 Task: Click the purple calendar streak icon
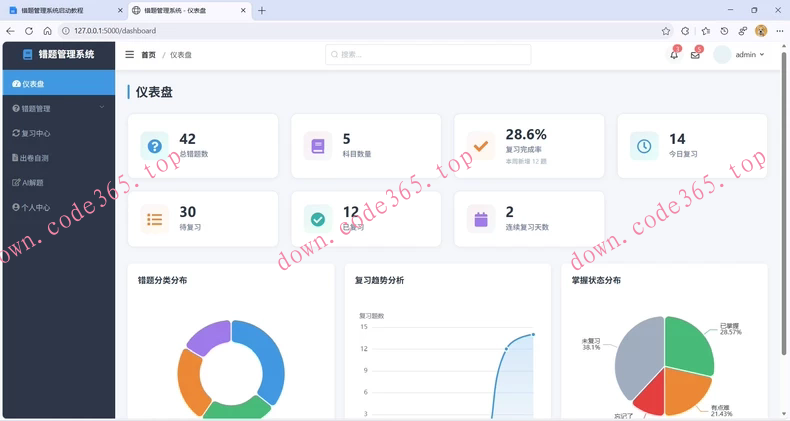pyautogui.click(x=481, y=219)
